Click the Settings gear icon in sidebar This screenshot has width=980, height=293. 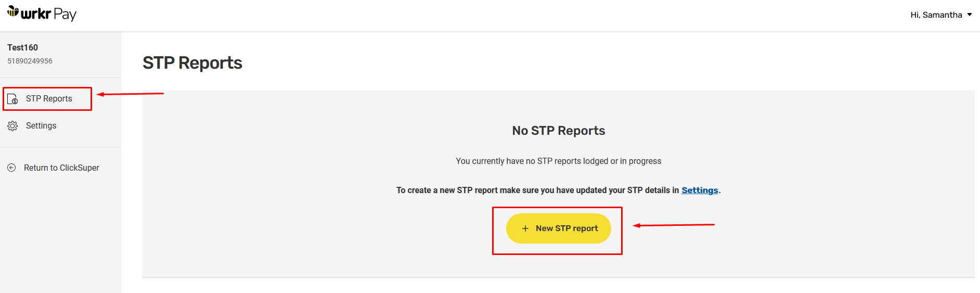tap(12, 126)
